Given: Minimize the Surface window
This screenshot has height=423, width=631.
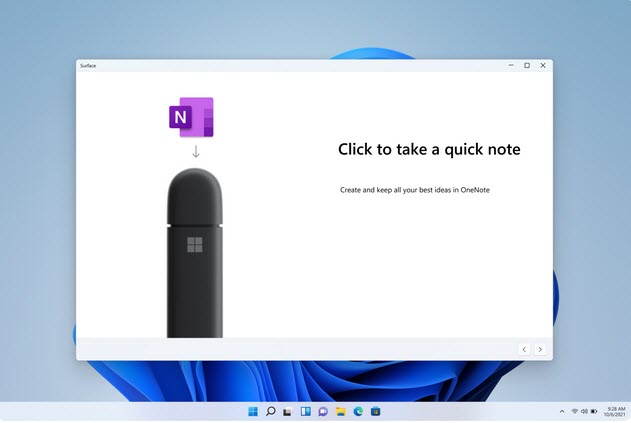Looking at the screenshot, I should [511, 65].
